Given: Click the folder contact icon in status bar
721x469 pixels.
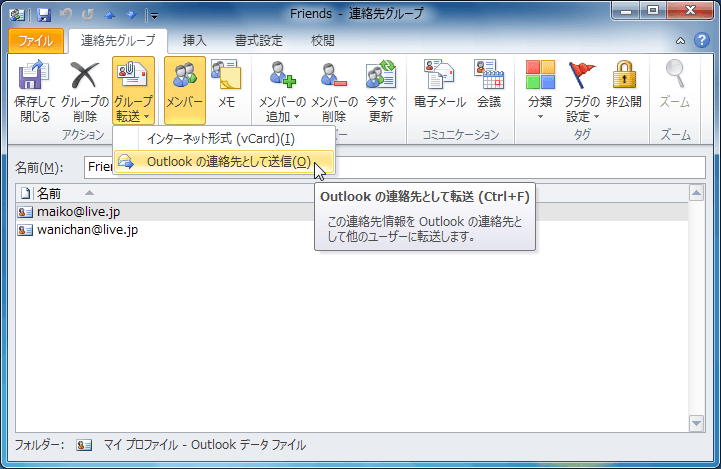Looking at the screenshot, I should click(84, 445).
